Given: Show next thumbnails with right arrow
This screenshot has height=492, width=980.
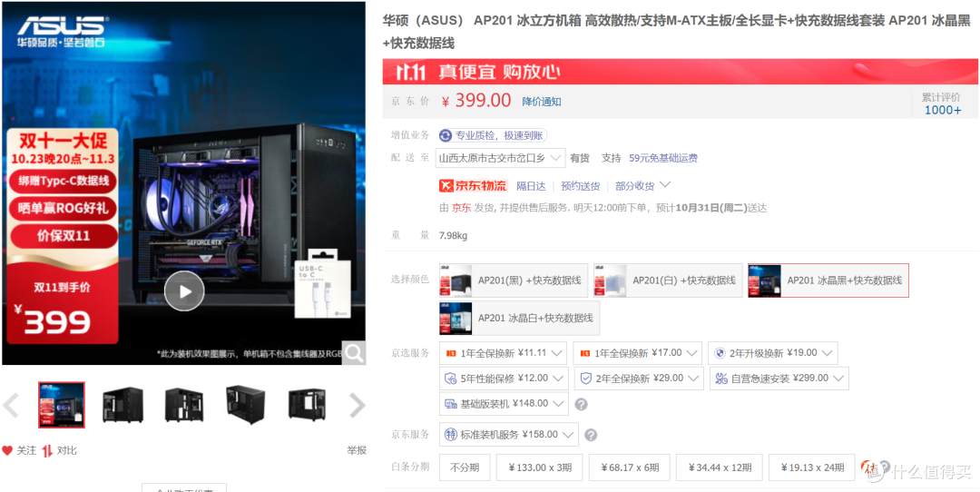Looking at the screenshot, I should tap(357, 406).
